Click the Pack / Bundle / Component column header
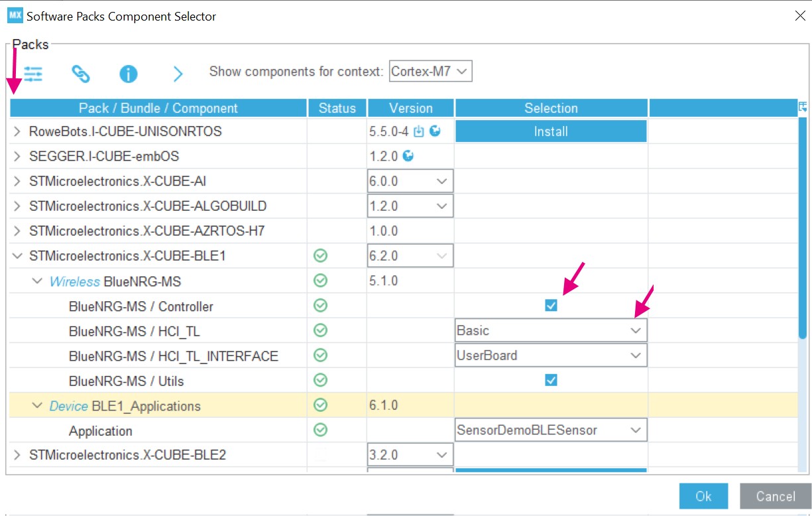 158,108
